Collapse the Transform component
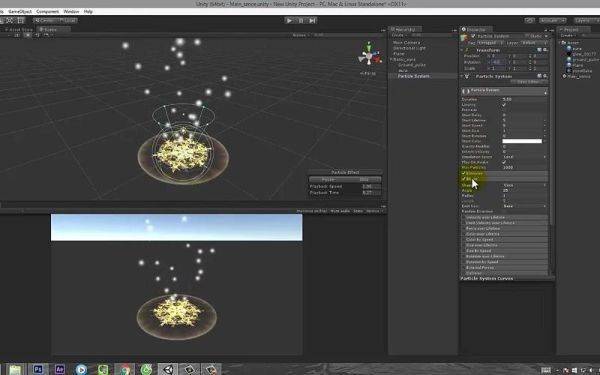Image resolution: width=600 pixels, height=375 pixels. (462, 50)
